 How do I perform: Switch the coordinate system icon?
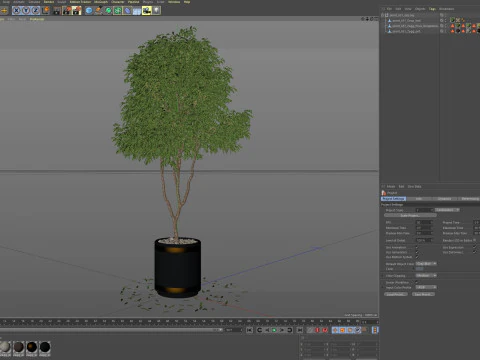click(46, 11)
